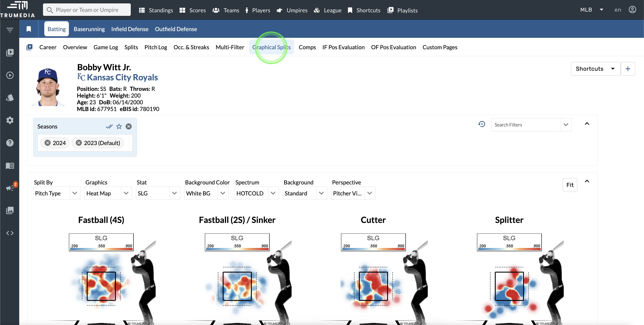This screenshot has height=325, width=644.
Task: Click the sidebar play circle icon
Action: [10, 75]
